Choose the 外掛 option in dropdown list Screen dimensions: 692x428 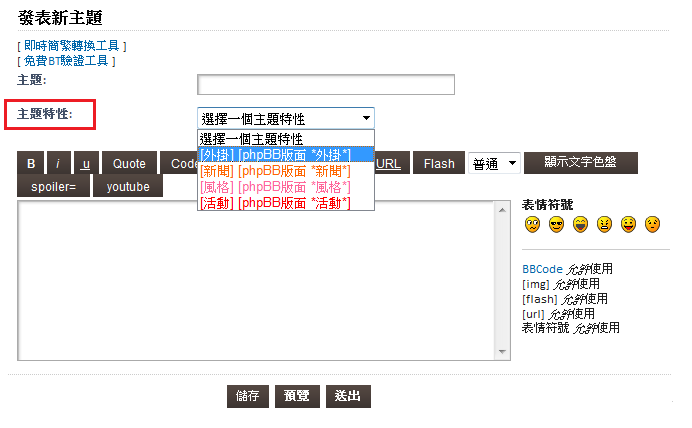click(x=286, y=155)
